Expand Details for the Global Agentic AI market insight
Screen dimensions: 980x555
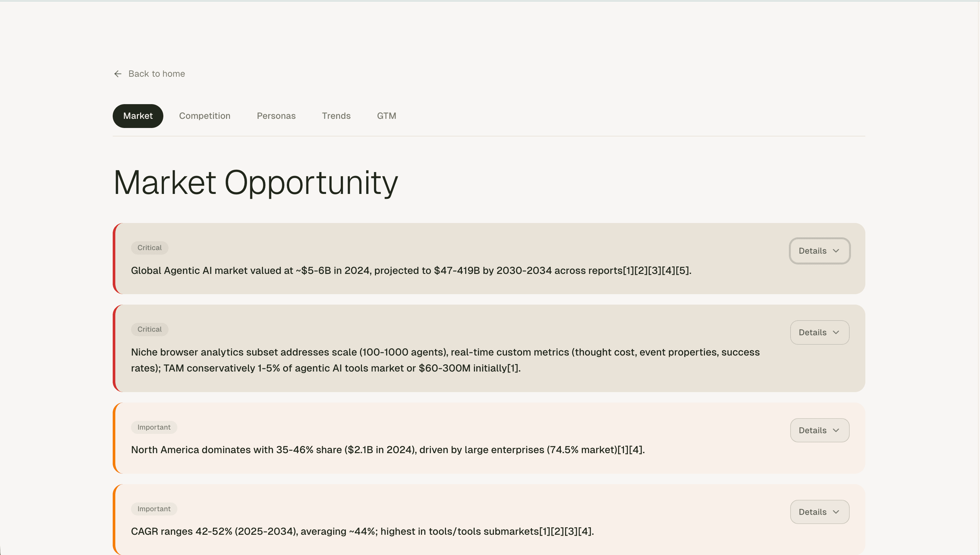tap(820, 251)
